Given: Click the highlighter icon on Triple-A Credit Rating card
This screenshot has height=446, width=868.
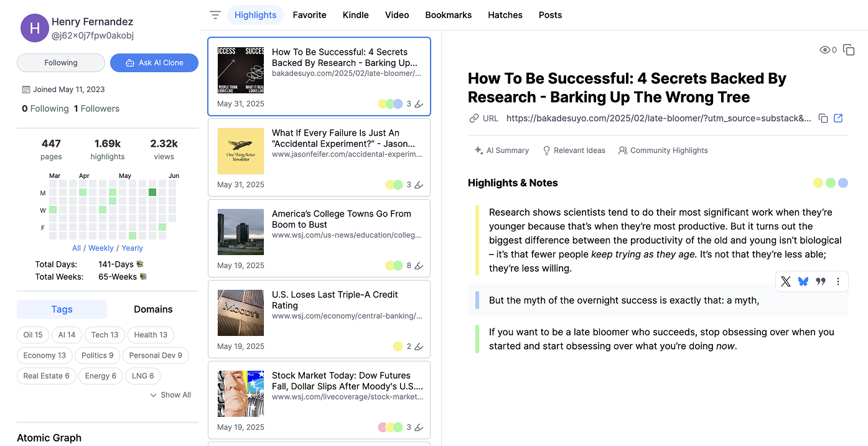Looking at the screenshot, I should (419, 346).
